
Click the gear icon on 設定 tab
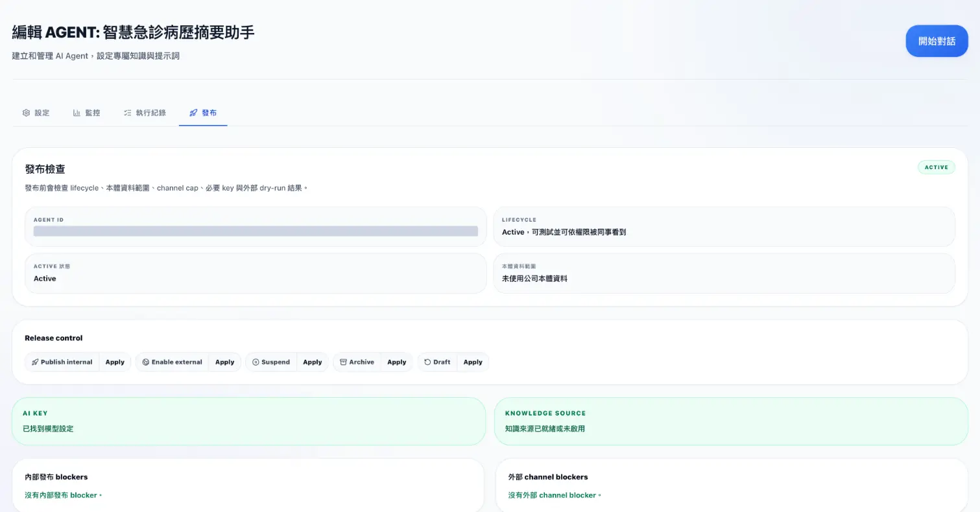pos(26,113)
